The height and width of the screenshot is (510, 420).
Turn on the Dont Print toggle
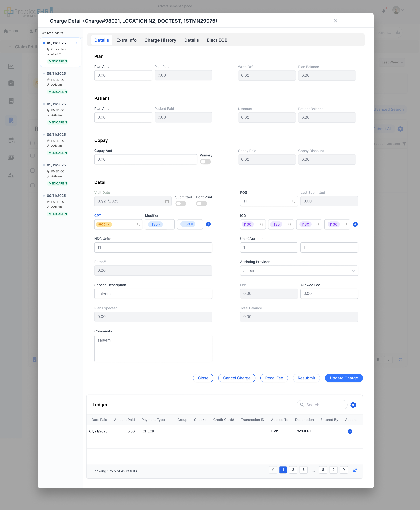click(201, 204)
